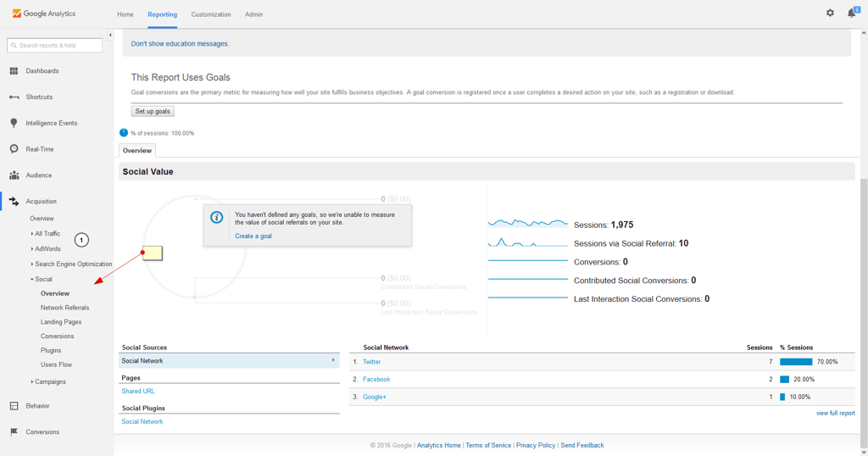Open the Customization tab
Screen dimensions: 868x456
tap(211, 14)
